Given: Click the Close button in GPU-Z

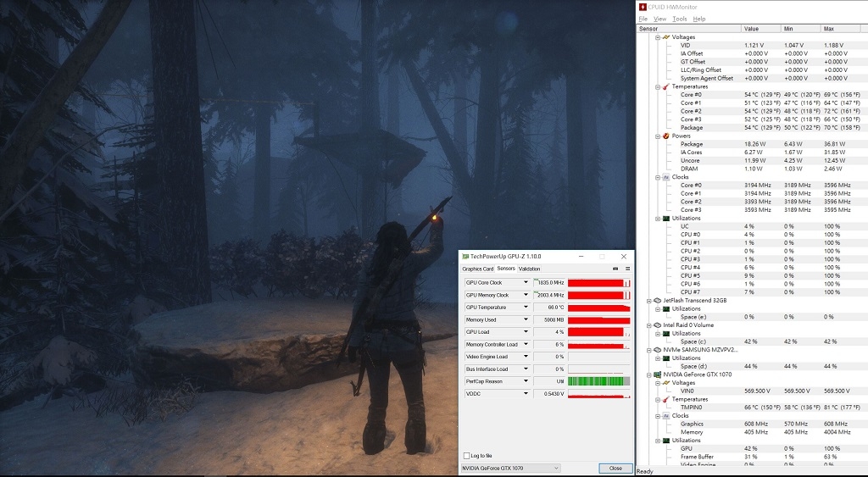Looking at the screenshot, I should click(x=615, y=469).
